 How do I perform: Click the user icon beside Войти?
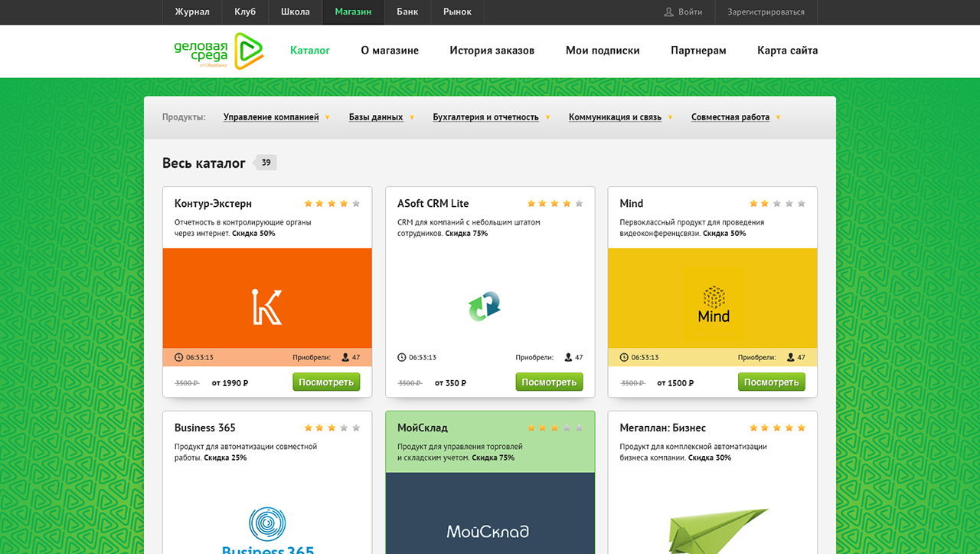(x=669, y=12)
